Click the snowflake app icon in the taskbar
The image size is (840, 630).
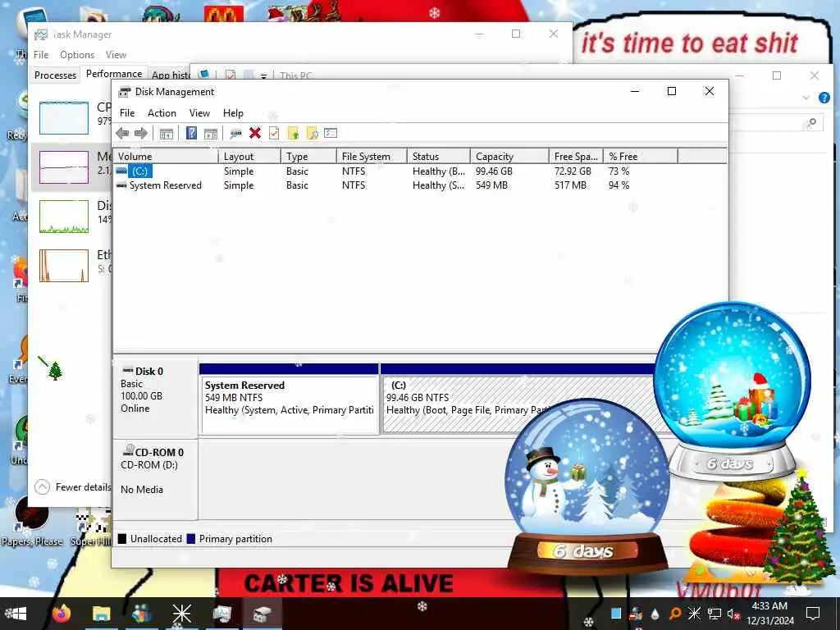[x=181, y=614]
